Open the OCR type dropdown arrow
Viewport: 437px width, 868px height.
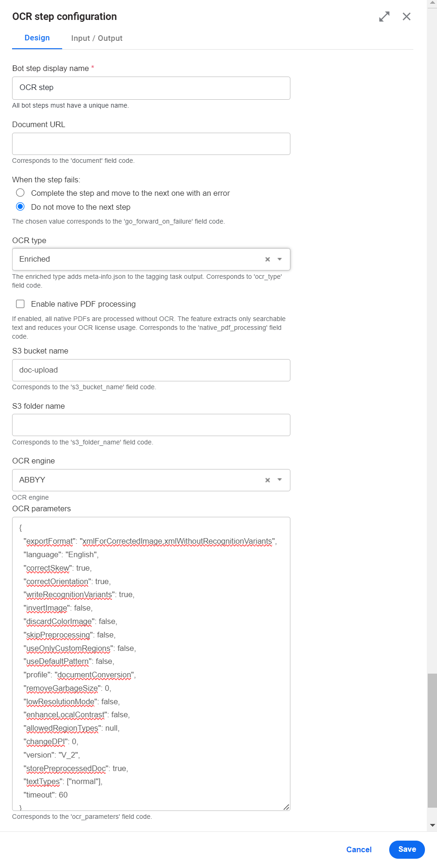pos(280,259)
